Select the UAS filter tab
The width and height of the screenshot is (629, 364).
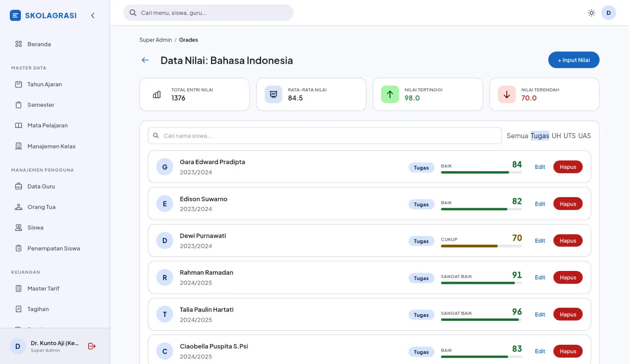pyautogui.click(x=585, y=136)
